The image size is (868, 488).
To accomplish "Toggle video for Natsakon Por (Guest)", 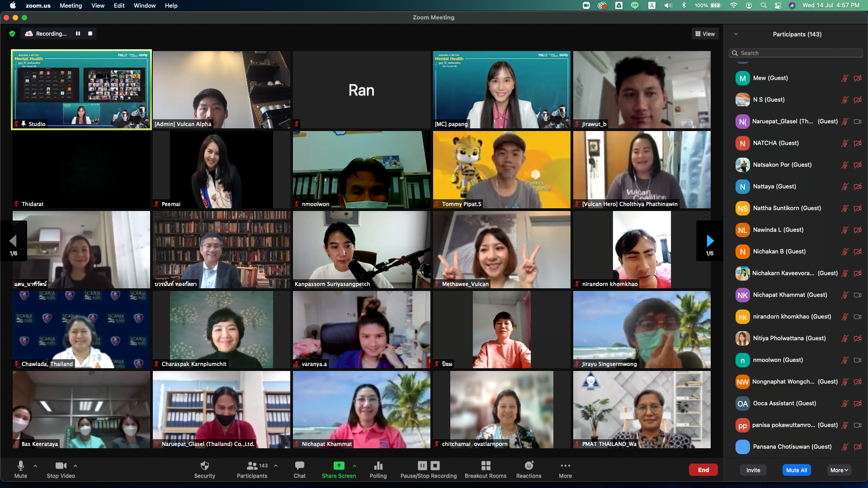I will 858,165.
